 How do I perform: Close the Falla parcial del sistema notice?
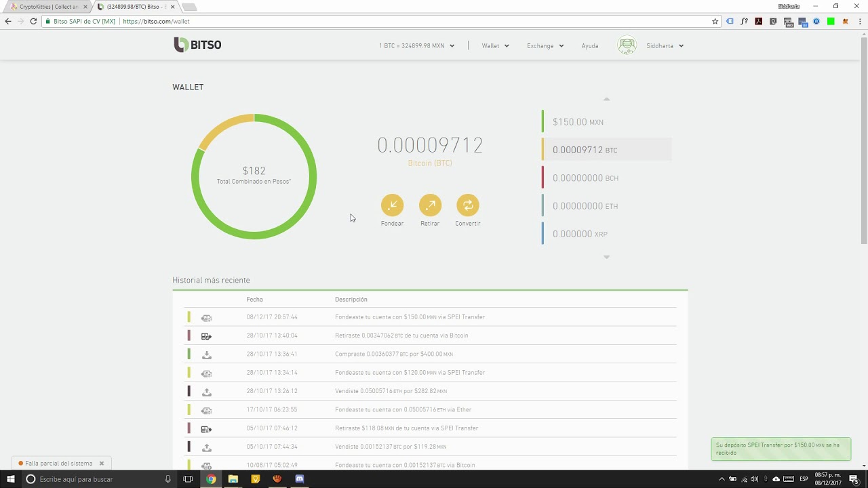pos(102,464)
